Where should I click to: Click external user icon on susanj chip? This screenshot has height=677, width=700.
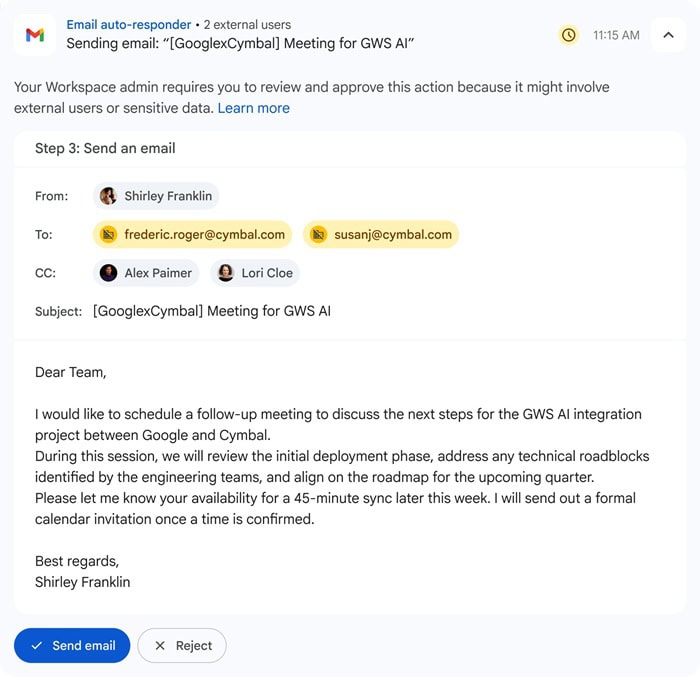[x=318, y=234]
